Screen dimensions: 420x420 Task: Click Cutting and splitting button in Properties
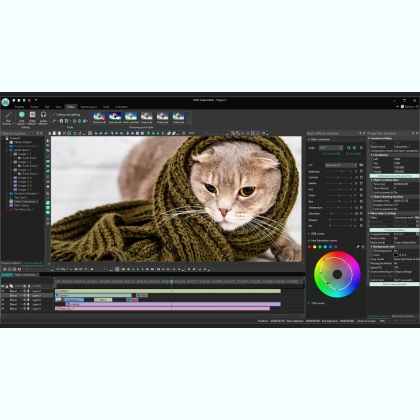394,230
